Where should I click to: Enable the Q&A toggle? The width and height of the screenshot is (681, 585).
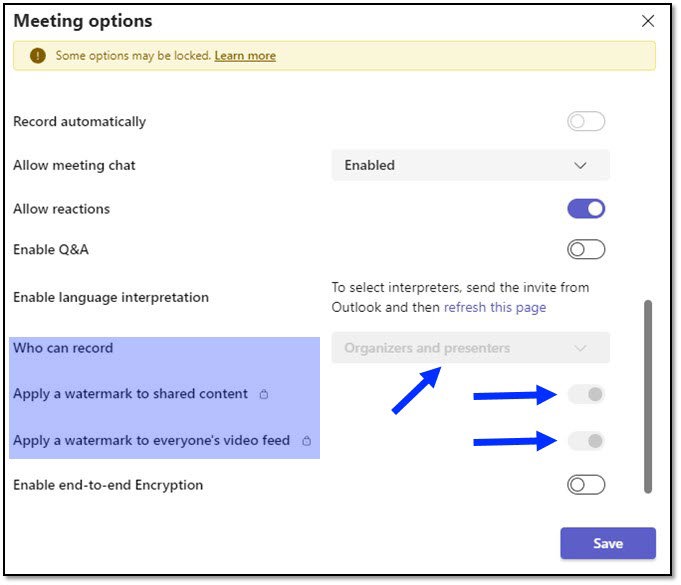tap(586, 249)
